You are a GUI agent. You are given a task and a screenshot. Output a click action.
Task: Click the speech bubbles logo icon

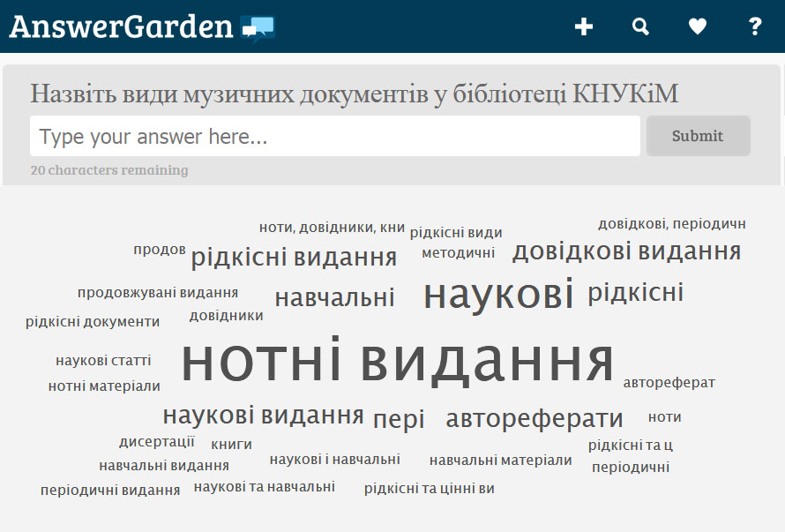coord(258,28)
